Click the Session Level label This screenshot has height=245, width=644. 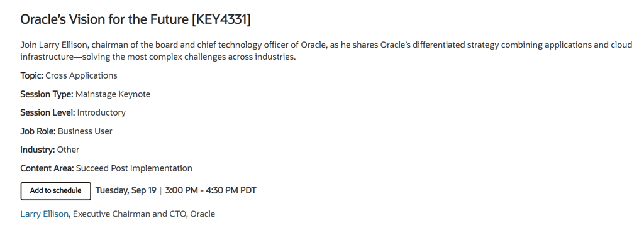[x=48, y=112]
